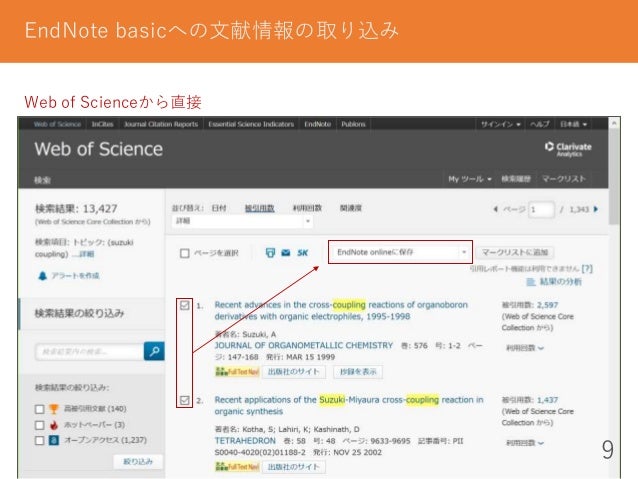Click the search magnifier button in refine box
Viewport: 638px width, 479px height.
point(154,351)
